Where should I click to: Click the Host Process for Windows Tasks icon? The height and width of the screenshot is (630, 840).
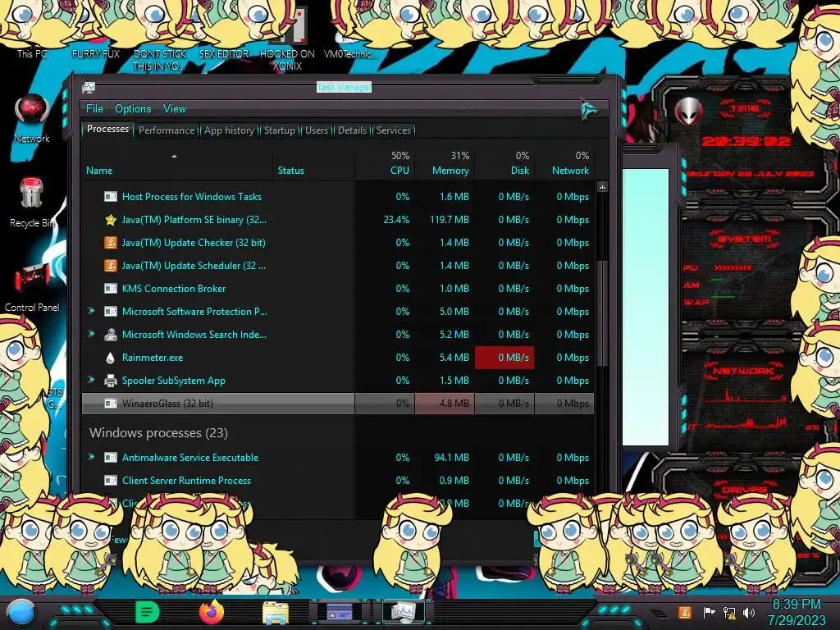tap(111, 197)
